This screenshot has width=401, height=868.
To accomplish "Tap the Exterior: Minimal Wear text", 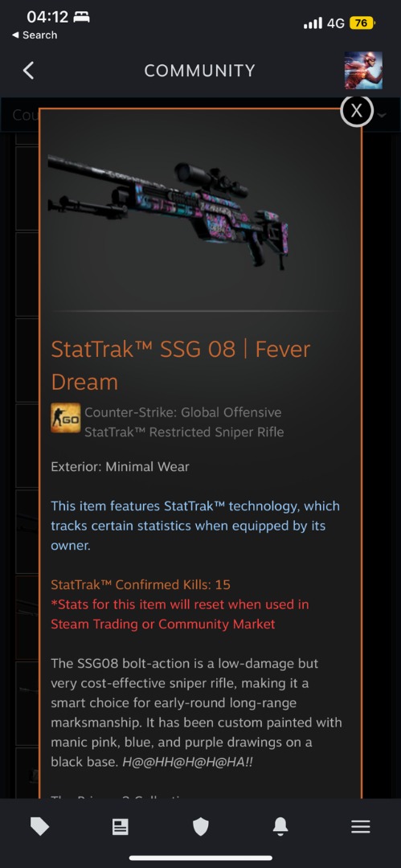I will 121,467.
